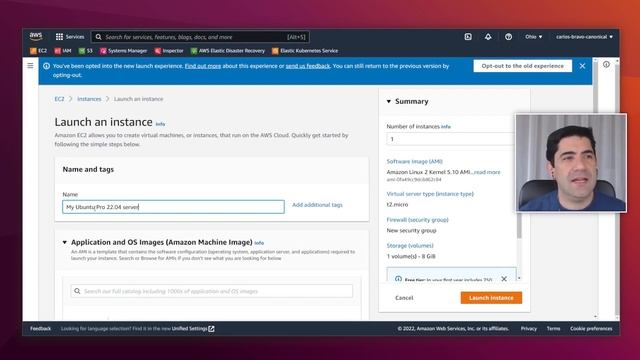Screen dimensions: 640x360
Task: Click the 't2.micro' instance type text
Action: pos(397,204)
